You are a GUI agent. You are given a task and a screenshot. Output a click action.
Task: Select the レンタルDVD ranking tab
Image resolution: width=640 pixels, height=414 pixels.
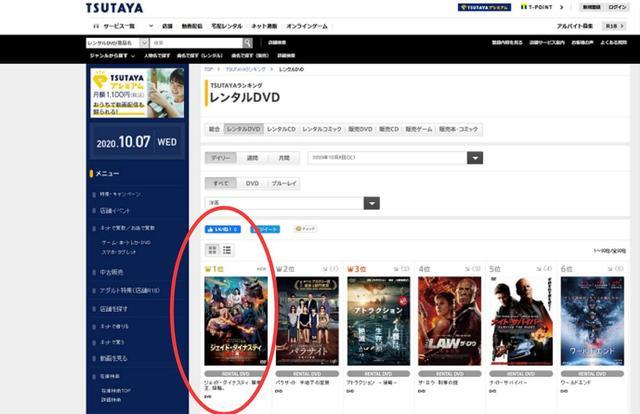click(243, 129)
